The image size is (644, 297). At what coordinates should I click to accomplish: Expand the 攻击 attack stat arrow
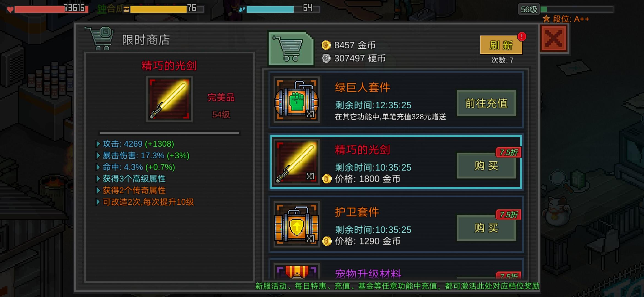click(x=98, y=144)
